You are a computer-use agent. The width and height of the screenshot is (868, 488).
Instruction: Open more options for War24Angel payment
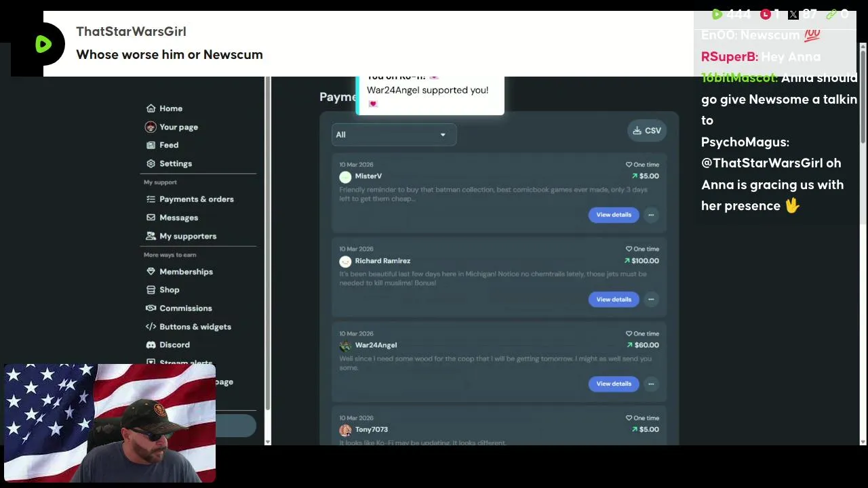click(651, 384)
